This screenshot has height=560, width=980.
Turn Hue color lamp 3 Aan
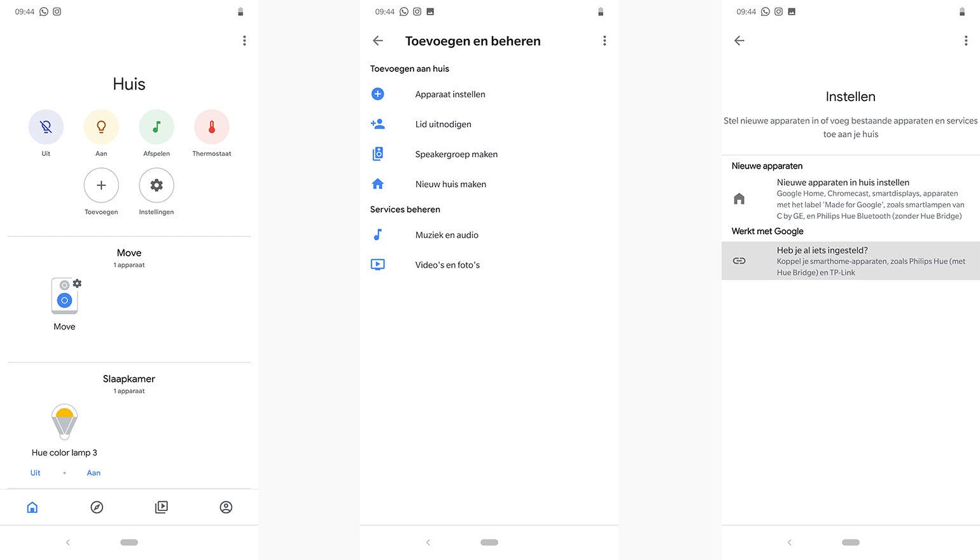(x=94, y=473)
